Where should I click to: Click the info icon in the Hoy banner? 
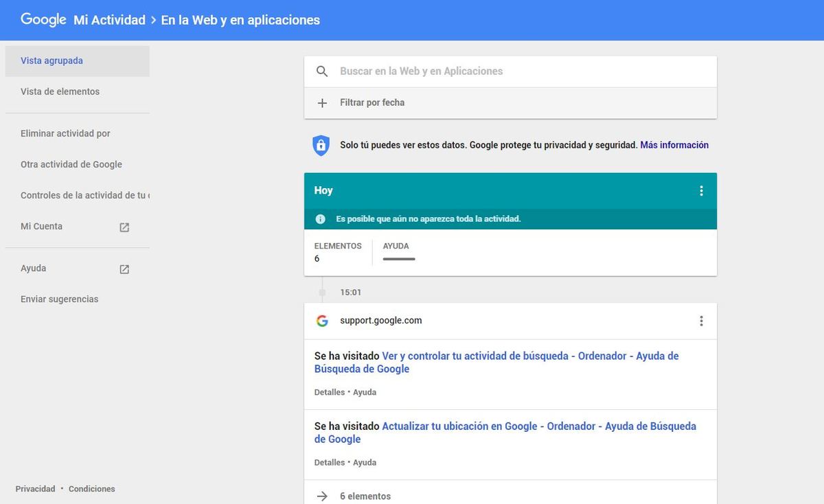coord(320,219)
